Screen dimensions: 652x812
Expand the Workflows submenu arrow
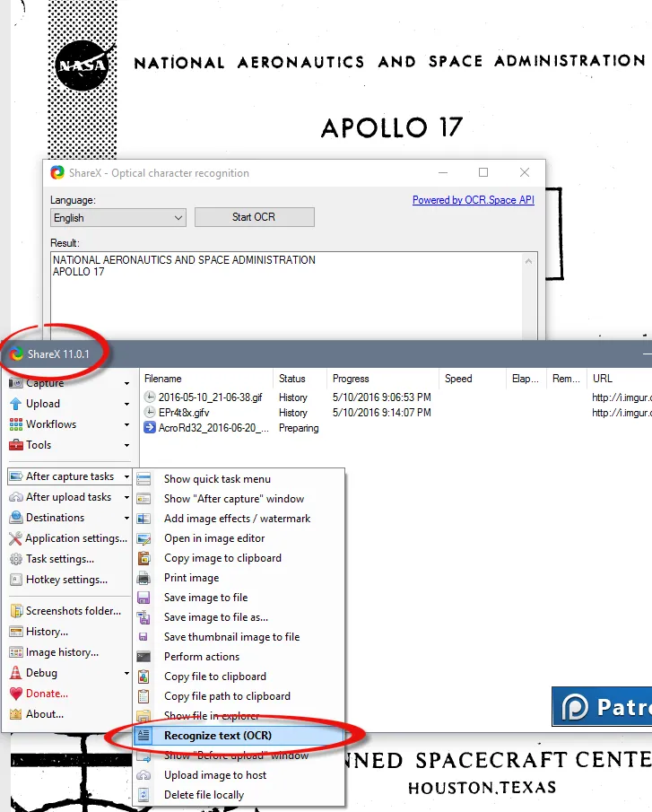coord(126,424)
